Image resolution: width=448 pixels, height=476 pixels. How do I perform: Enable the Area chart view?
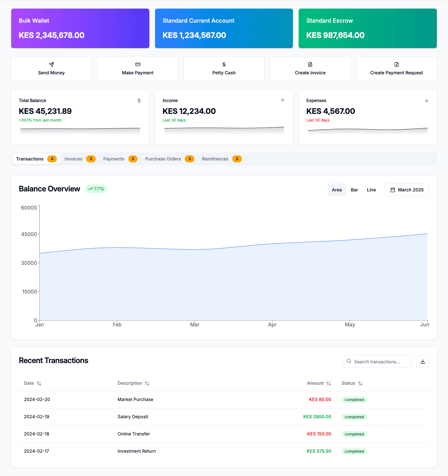(337, 190)
